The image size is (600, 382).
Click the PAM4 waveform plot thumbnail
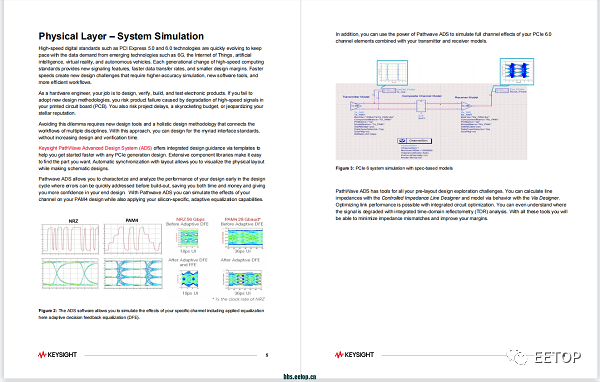(x=133, y=239)
